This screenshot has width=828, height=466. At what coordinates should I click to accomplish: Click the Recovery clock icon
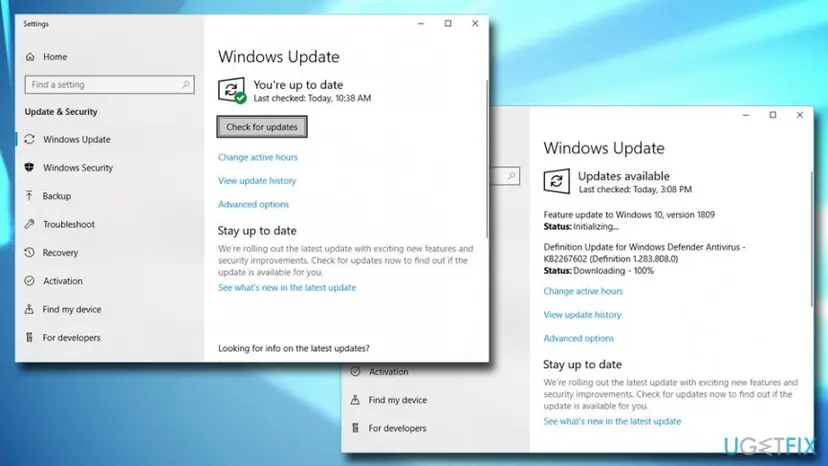[30, 253]
